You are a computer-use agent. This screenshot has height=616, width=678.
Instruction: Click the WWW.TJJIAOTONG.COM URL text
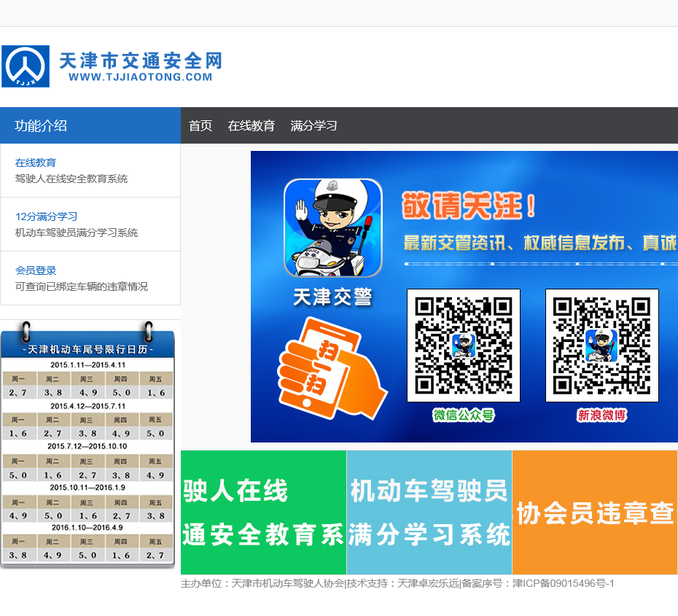coord(141,77)
